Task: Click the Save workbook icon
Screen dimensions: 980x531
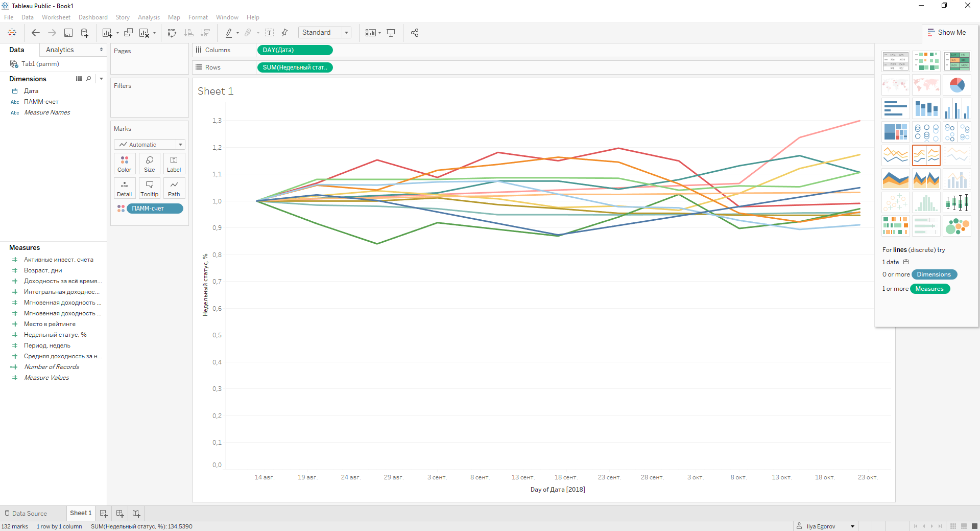Action: [68, 33]
